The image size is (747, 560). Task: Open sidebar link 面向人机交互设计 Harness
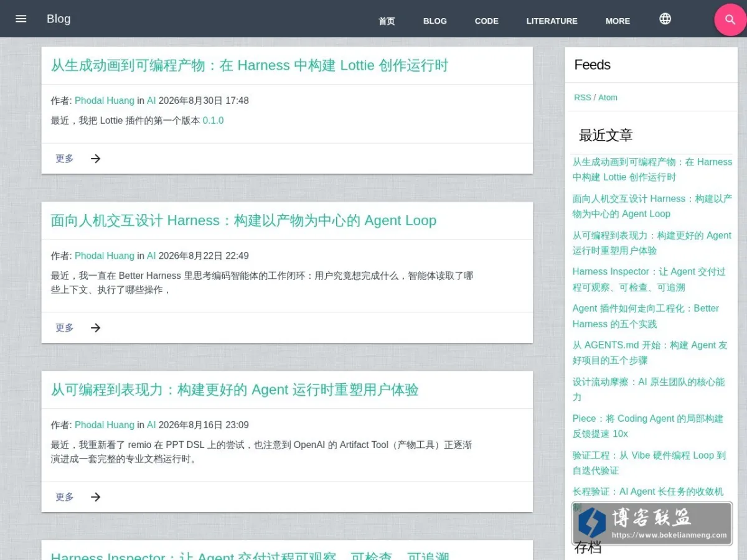(652, 206)
